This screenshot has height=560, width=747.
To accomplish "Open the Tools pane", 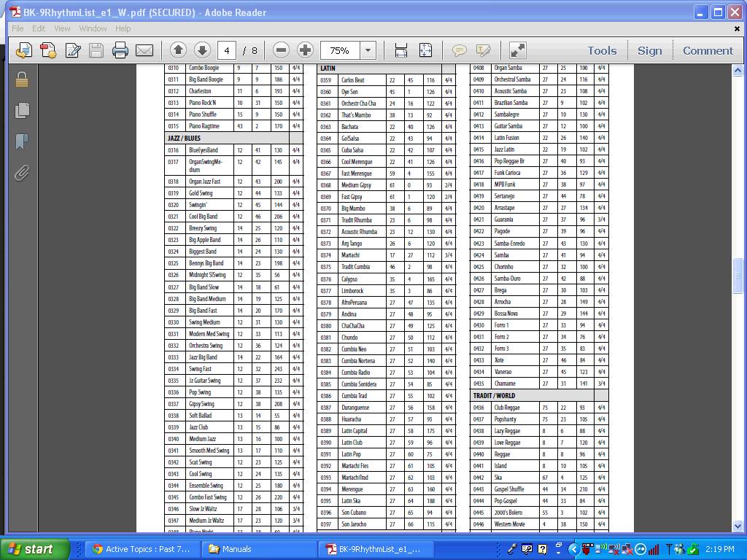I will pos(602,50).
